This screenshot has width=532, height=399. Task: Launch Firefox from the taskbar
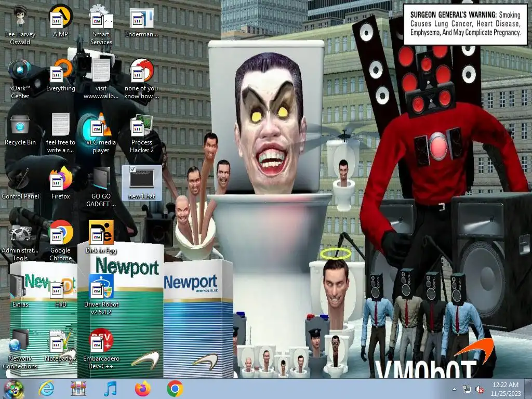pyautogui.click(x=142, y=389)
